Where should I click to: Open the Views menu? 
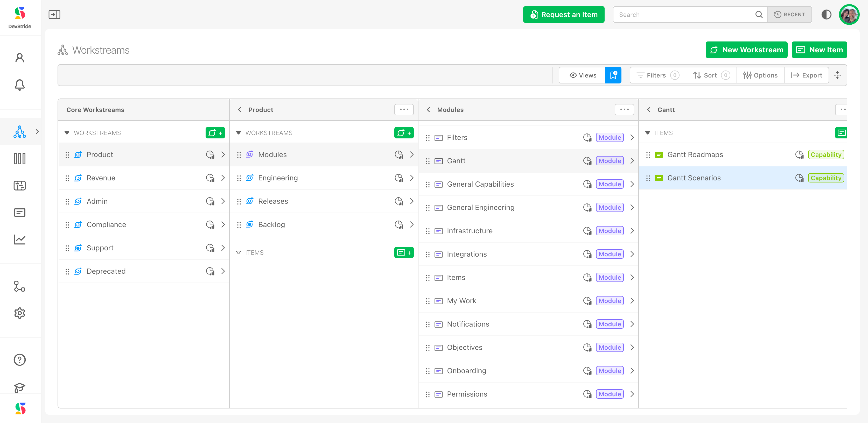pyautogui.click(x=583, y=75)
